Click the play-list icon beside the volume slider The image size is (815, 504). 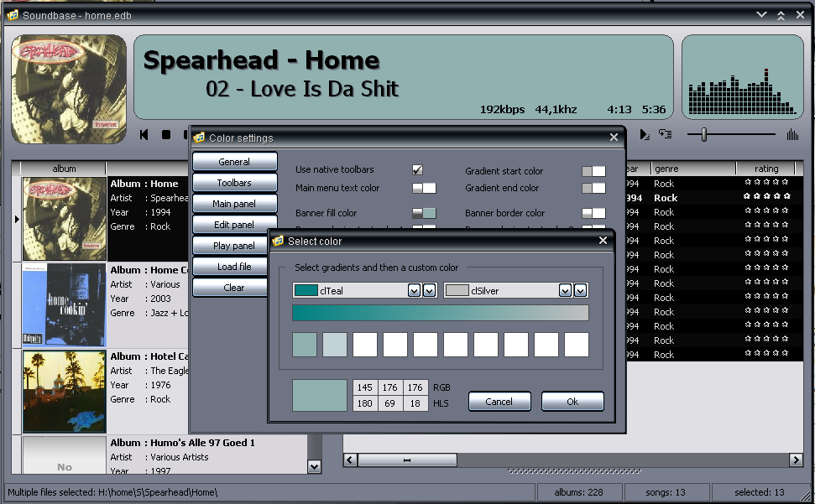tap(645, 134)
